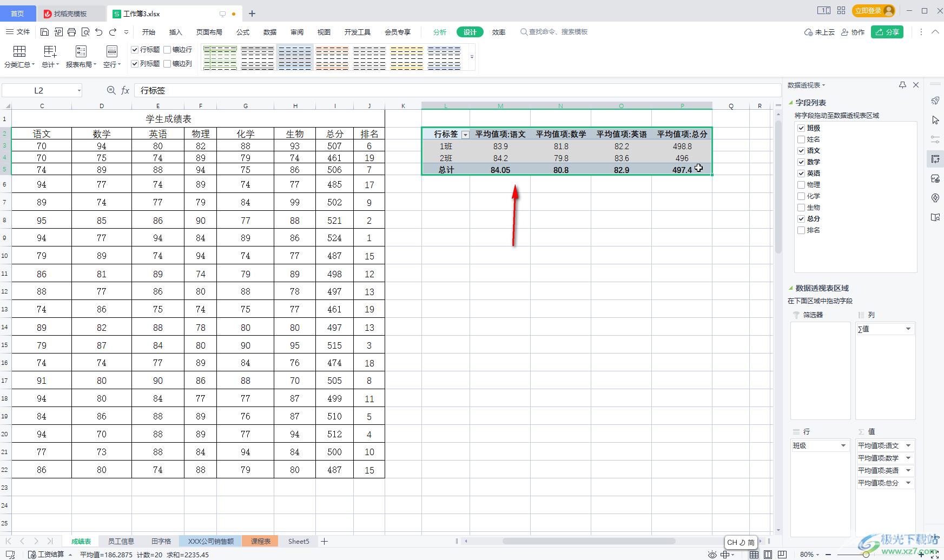Select the green pivot table style swatch
Viewport: 944px width, 560px height.
(220, 57)
